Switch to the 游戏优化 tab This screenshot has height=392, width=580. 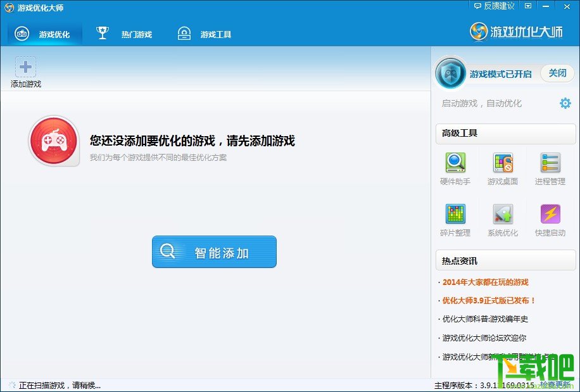click(x=44, y=34)
